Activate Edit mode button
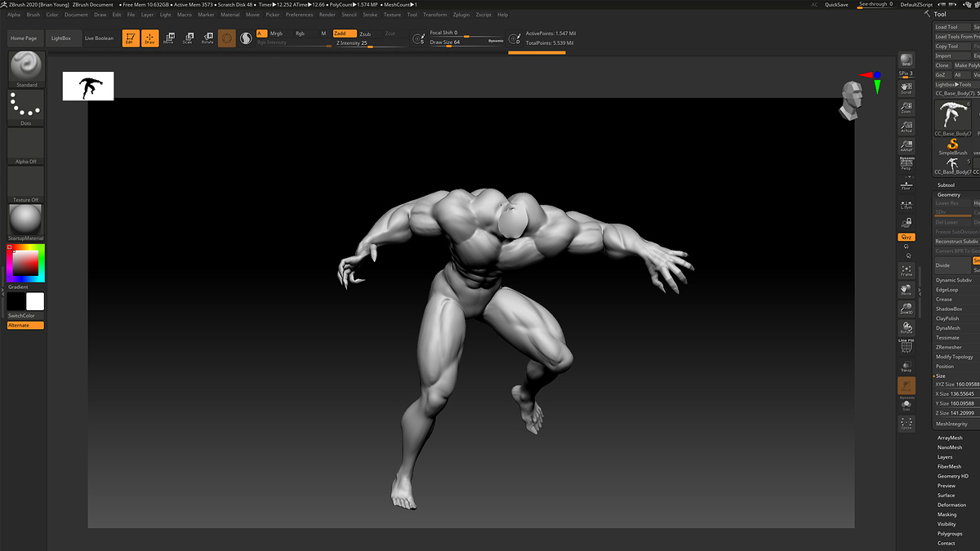 [x=131, y=38]
